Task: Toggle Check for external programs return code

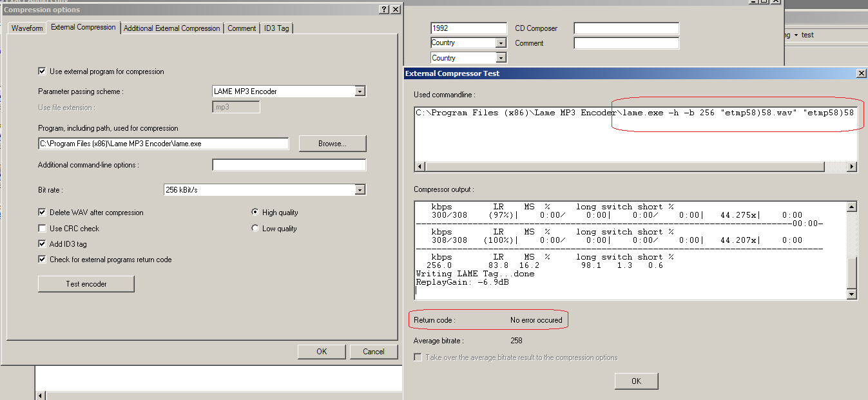Action: (x=42, y=260)
